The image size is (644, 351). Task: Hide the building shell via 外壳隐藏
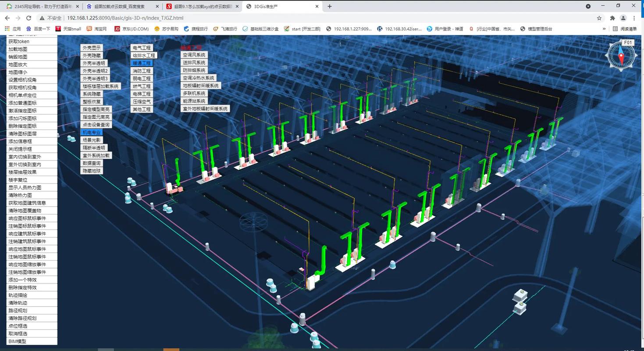coord(91,55)
